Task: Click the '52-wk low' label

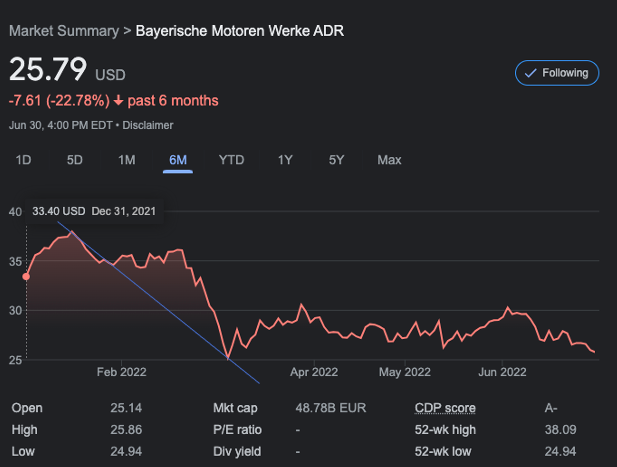Action: [x=443, y=451]
